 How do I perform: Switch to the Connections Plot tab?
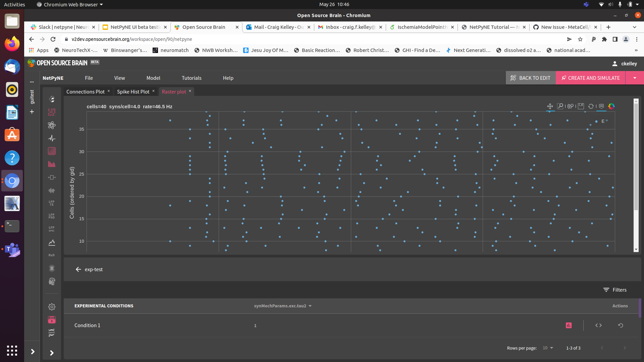(86, 92)
